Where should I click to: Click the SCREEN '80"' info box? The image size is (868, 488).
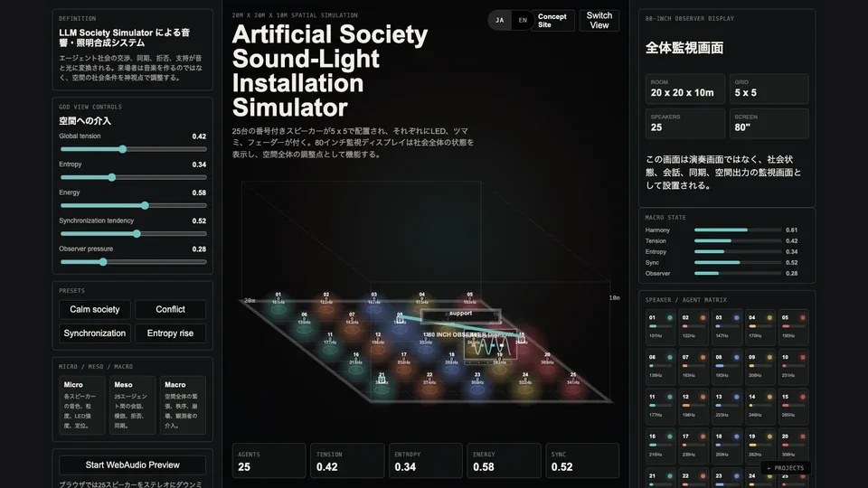click(x=769, y=124)
